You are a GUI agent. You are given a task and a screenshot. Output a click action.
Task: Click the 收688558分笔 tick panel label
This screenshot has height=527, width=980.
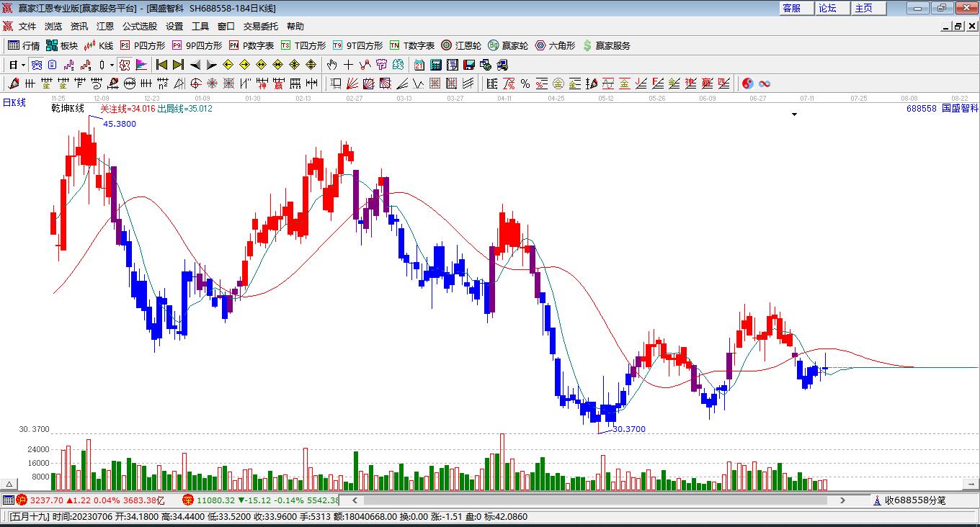[915, 500]
